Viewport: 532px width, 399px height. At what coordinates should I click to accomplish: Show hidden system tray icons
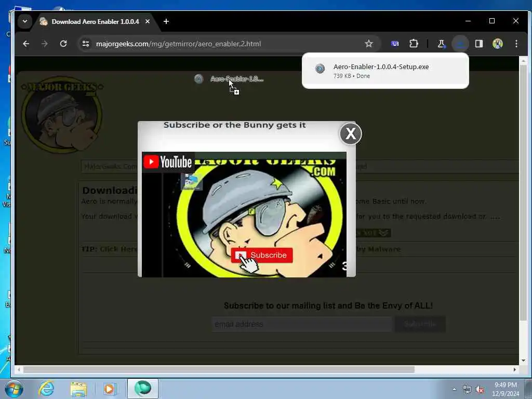tap(454, 390)
